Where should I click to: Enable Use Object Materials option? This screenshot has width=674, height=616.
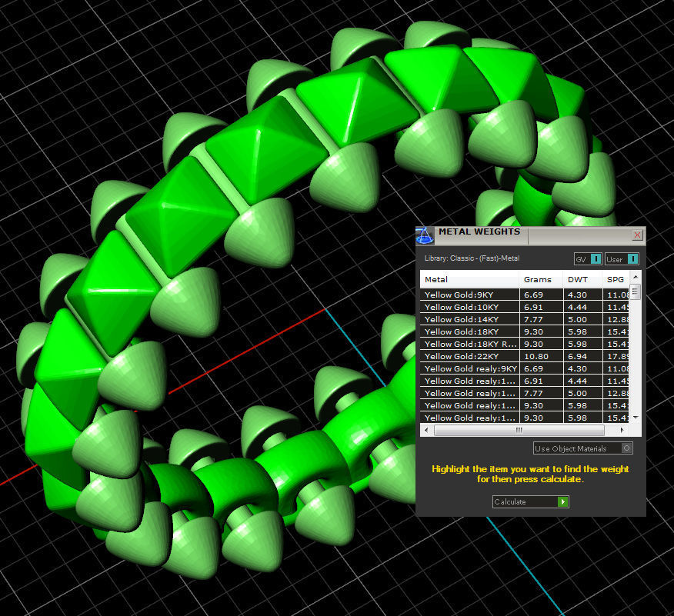[x=583, y=448]
